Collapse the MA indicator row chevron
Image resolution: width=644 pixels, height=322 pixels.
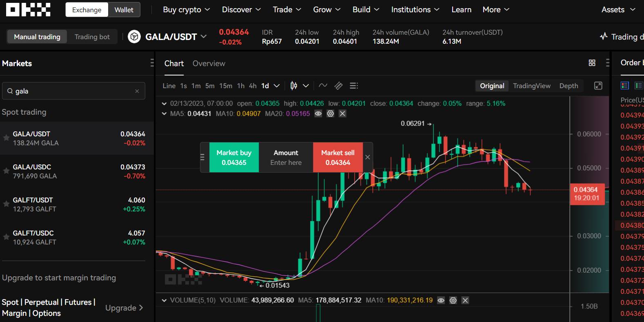pyautogui.click(x=164, y=114)
